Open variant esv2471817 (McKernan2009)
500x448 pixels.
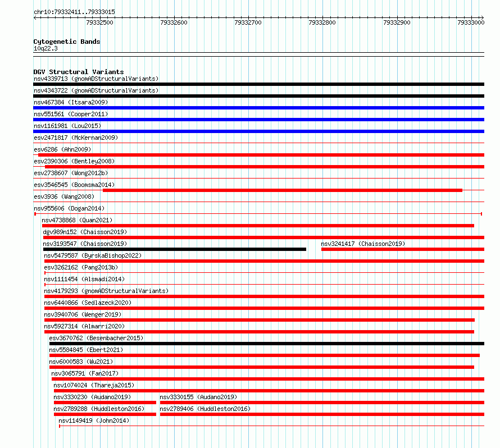tap(76, 138)
